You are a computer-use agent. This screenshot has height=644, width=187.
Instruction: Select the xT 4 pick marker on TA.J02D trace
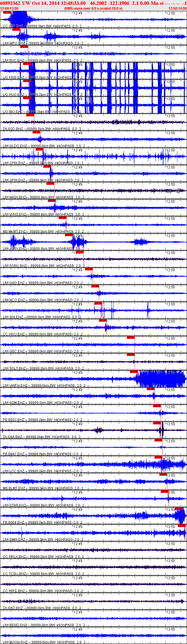(x=30, y=115)
